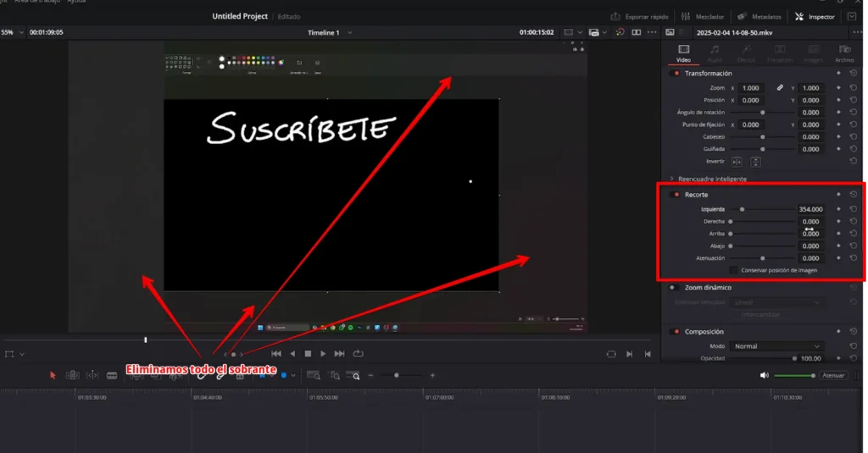Click the dual viewer mode icon
Image resolution: width=868 pixels, height=453 pixels.
coord(637,33)
